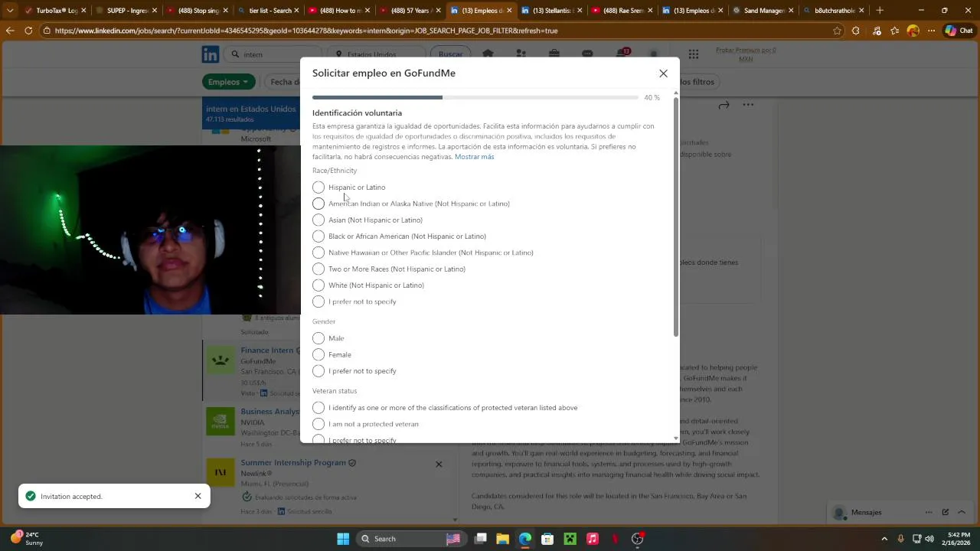Open the Business Analyst NVIDIA job listing
This screenshot has height=551, width=980.
269,412
